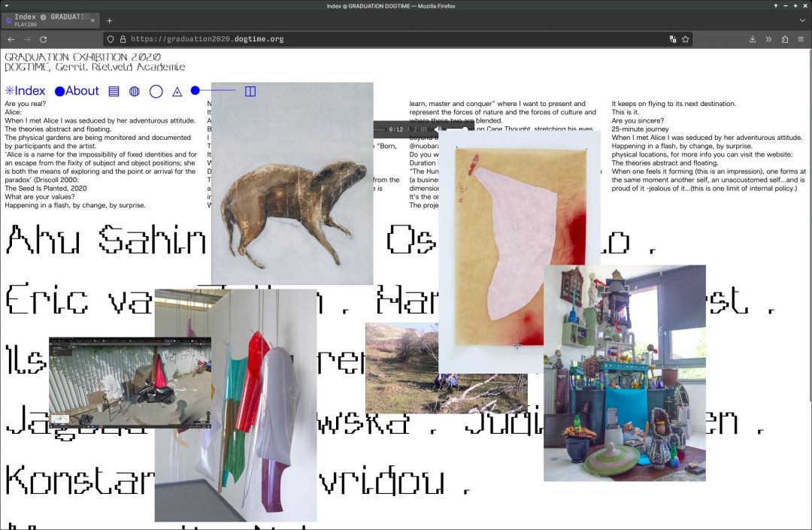
Task: Select the triangle view icon
Action: click(x=177, y=92)
